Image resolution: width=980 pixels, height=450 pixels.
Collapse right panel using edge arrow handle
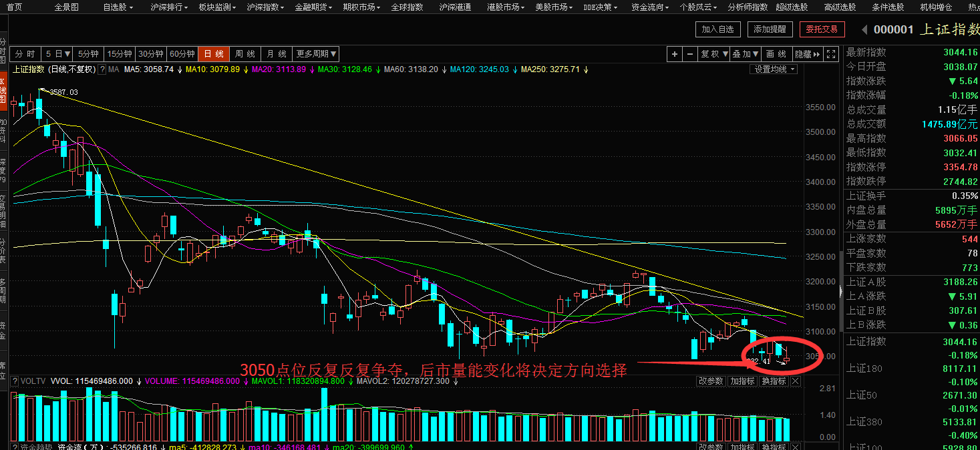tap(840, 290)
